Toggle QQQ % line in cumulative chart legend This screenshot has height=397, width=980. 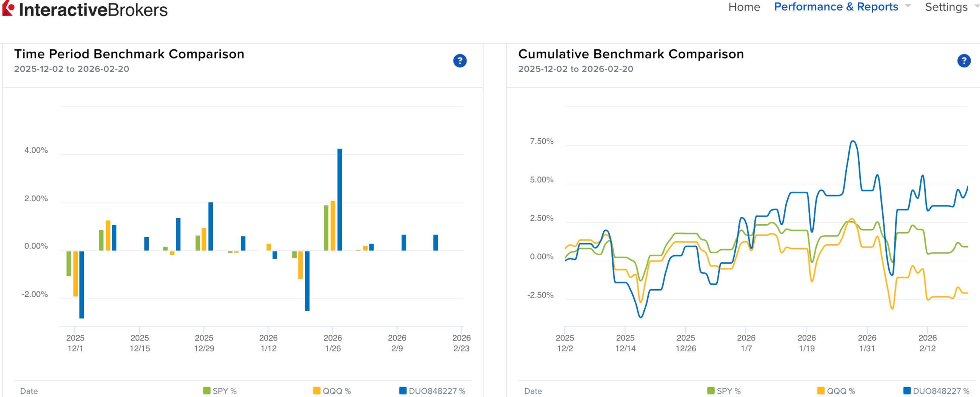(835, 391)
